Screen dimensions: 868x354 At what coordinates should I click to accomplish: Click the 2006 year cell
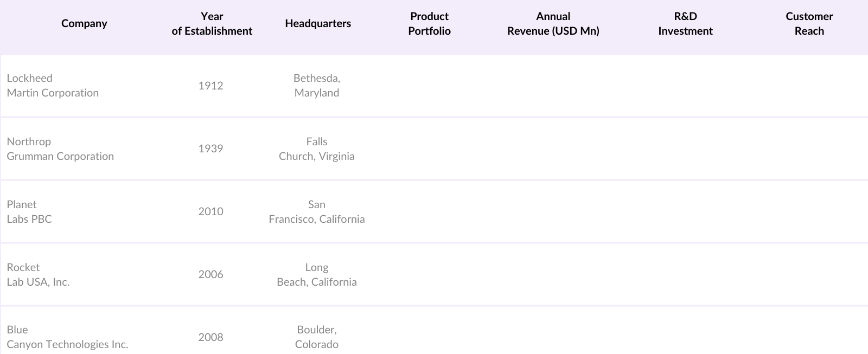tap(210, 274)
